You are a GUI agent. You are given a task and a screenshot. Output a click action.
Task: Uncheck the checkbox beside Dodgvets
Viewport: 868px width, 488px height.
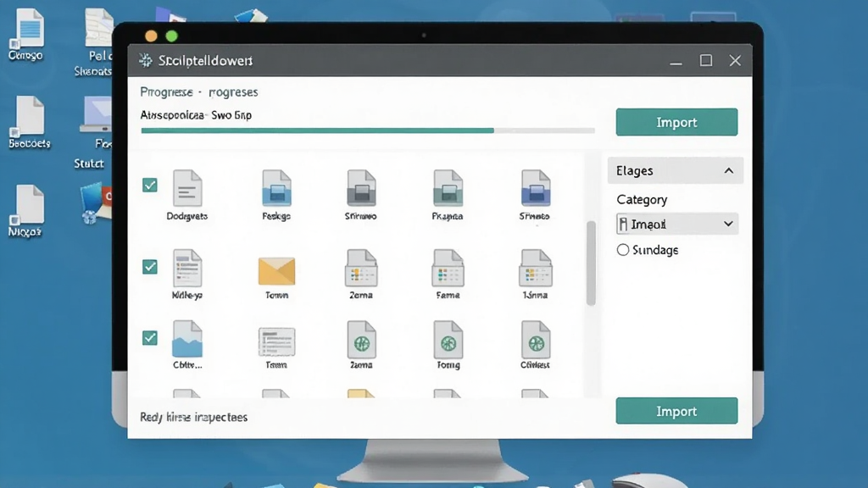click(150, 185)
